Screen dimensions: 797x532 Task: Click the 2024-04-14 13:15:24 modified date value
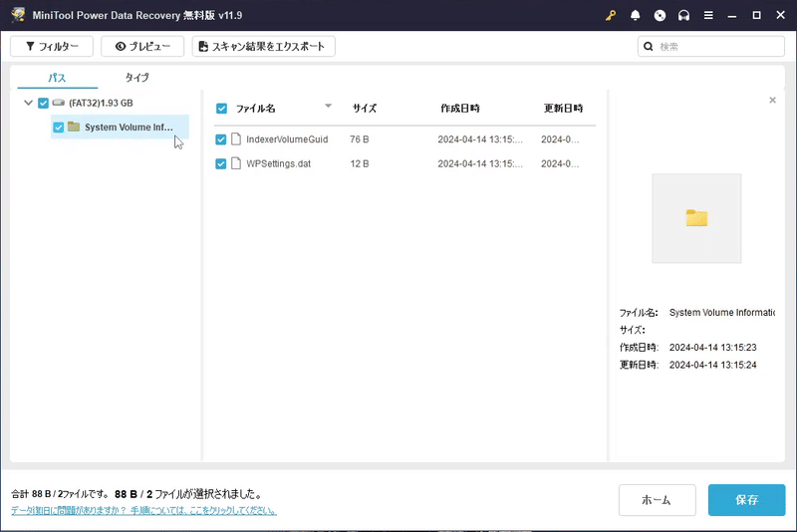pyautogui.click(x=712, y=365)
